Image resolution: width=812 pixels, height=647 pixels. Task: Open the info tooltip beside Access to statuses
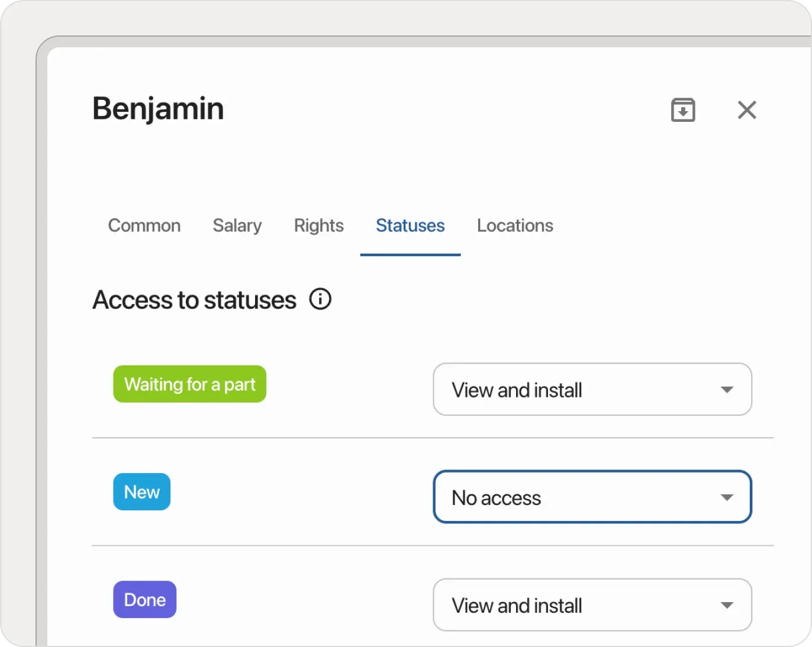(x=320, y=299)
